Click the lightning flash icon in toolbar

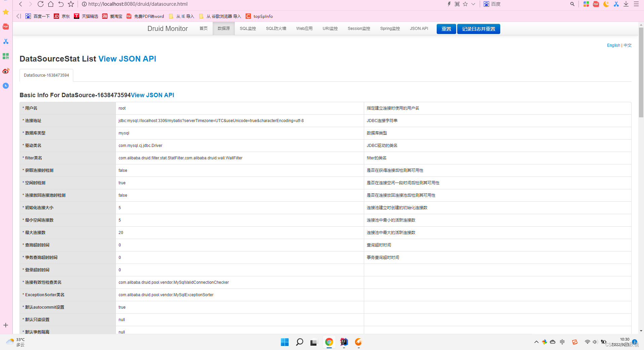tap(449, 4)
